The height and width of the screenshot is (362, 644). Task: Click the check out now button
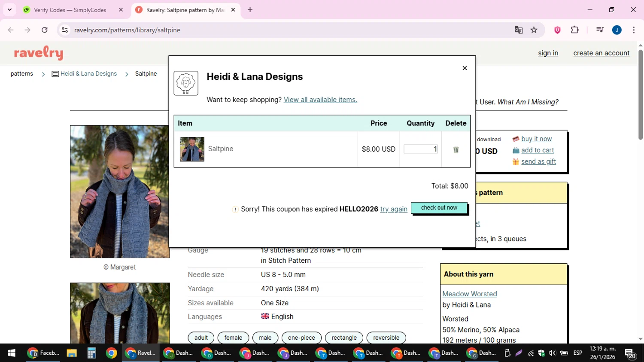tap(439, 208)
